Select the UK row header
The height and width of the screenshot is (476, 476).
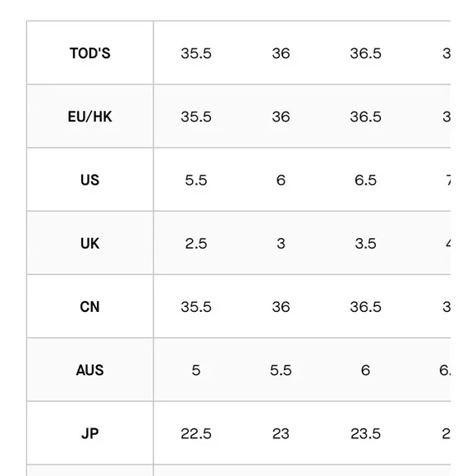89,244
